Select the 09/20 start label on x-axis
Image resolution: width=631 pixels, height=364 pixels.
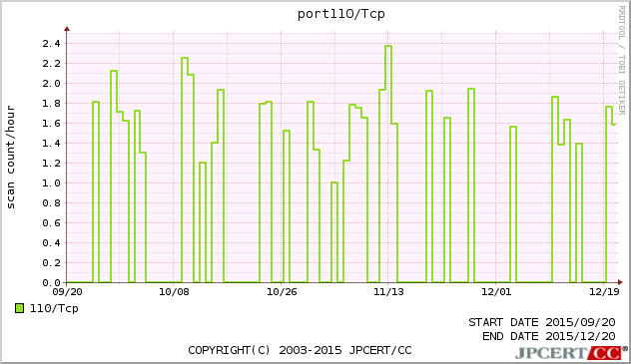(67, 291)
